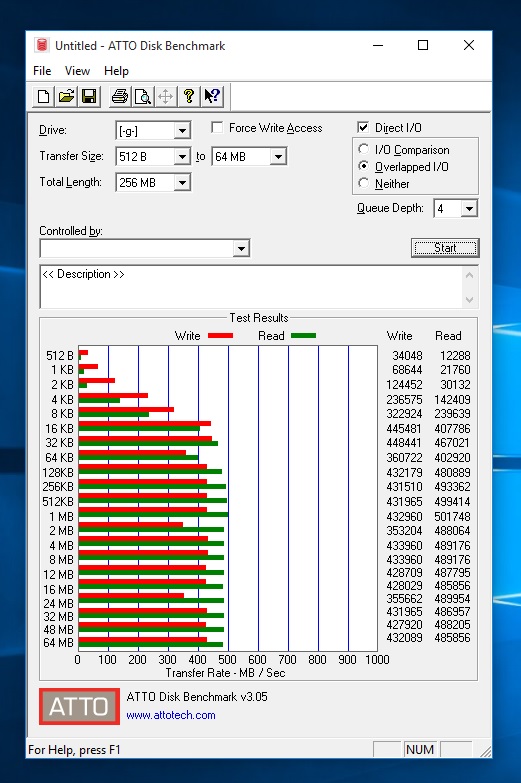Image resolution: width=521 pixels, height=783 pixels.
Task: Click the Open folder toolbar icon
Action: tap(66, 96)
